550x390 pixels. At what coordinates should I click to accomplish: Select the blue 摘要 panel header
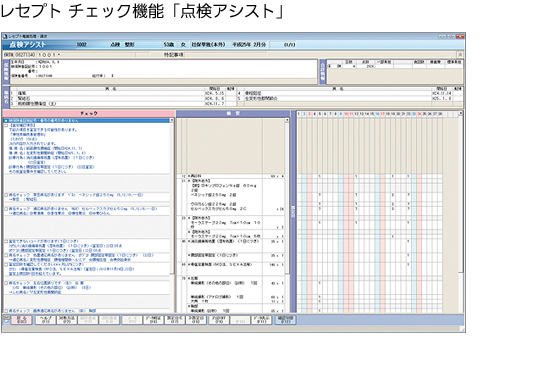point(233,114)
